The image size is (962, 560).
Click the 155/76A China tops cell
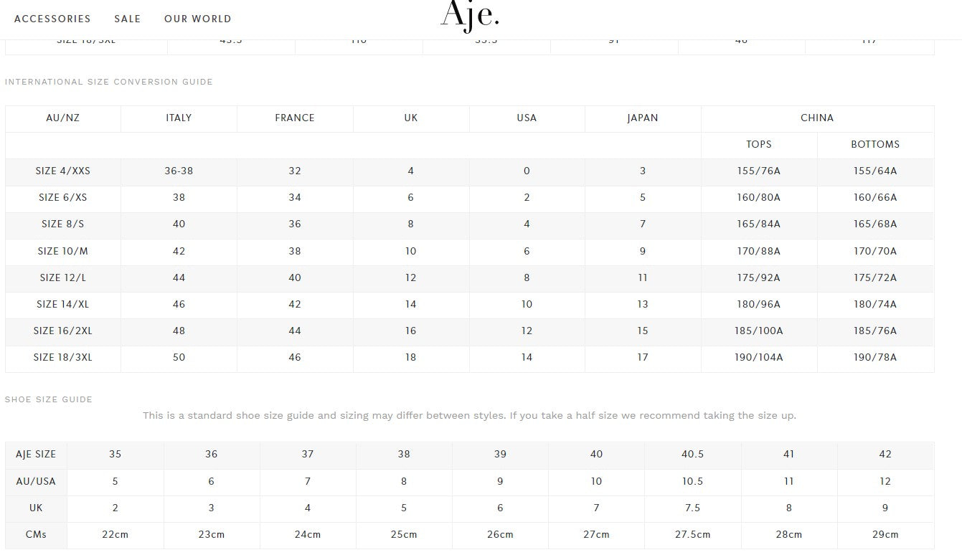click(759, 171)
